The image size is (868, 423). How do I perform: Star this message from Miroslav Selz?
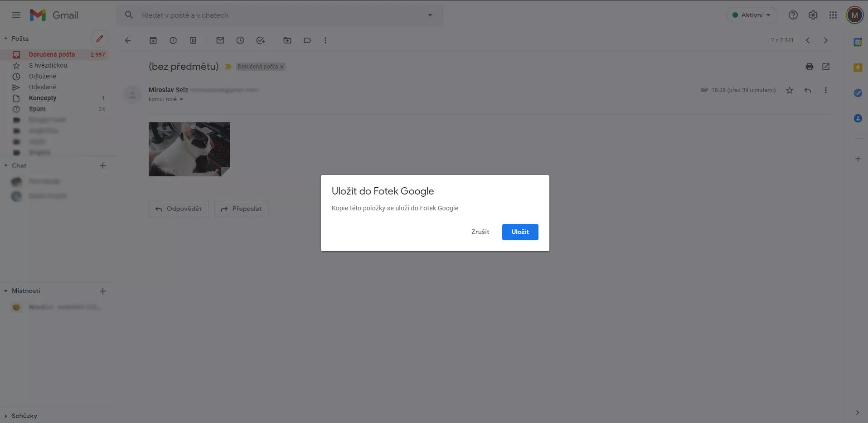[x=790, y=90]
